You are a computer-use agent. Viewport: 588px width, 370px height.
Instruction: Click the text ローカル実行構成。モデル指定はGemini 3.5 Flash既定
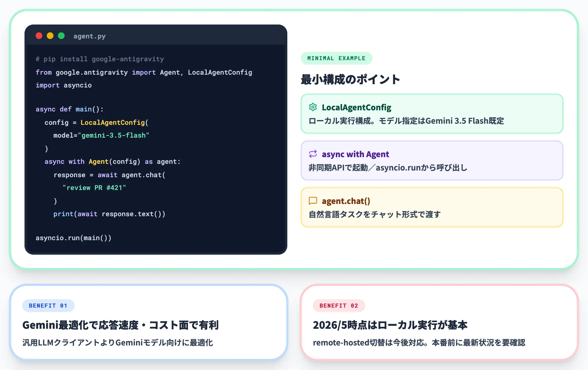(406, 121)
